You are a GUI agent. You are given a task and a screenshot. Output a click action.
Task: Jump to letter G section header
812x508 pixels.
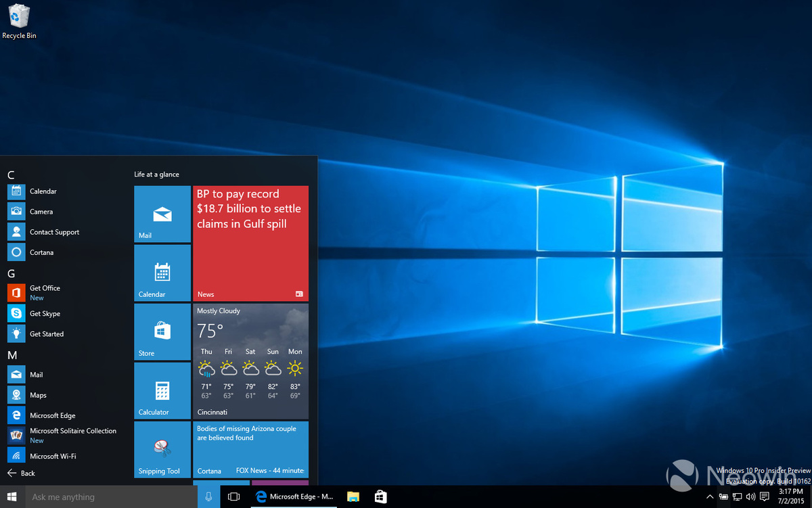point(11,274)
